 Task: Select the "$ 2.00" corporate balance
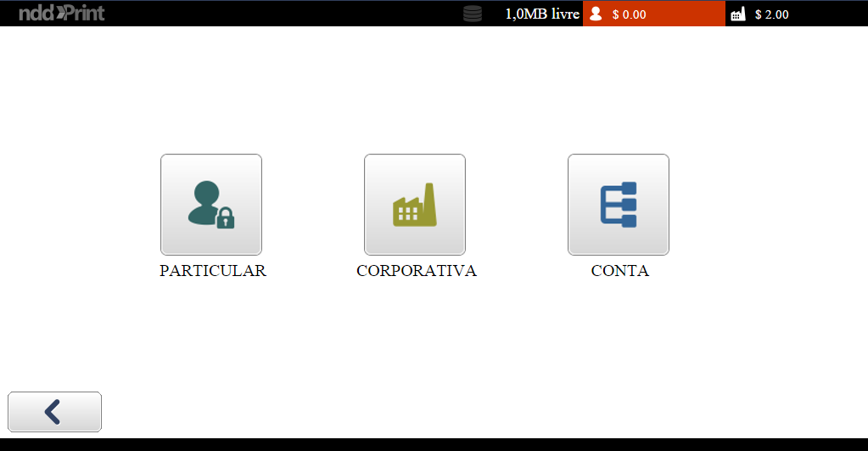pos(771,14)
